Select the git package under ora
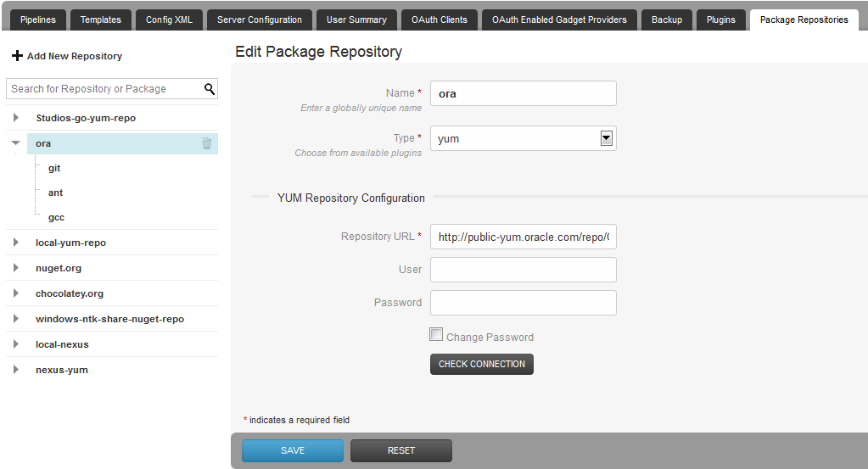 point(54,168)
